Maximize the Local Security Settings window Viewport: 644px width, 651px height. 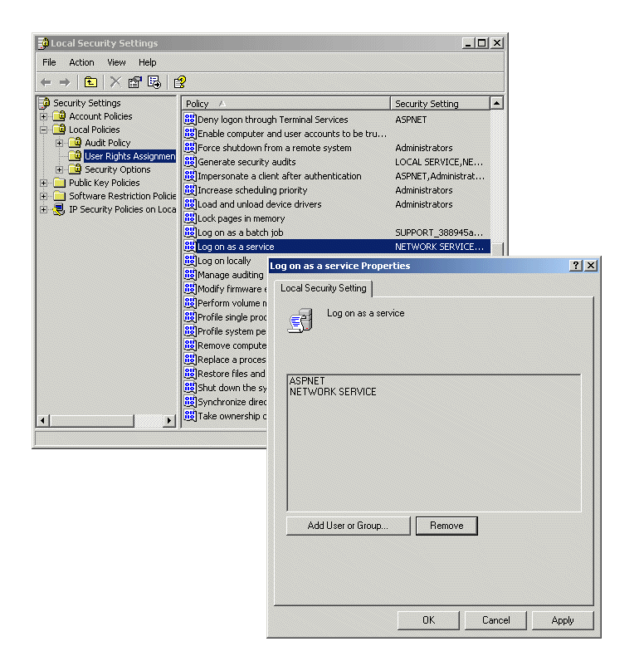(481, 43)
